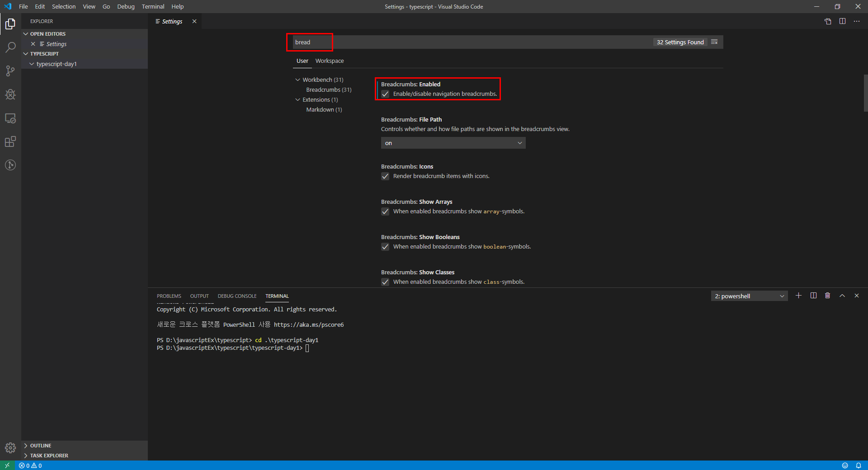868x470 pixels.
Task: Open the GitLens icon in activity bar
Action: click(10, 165)
